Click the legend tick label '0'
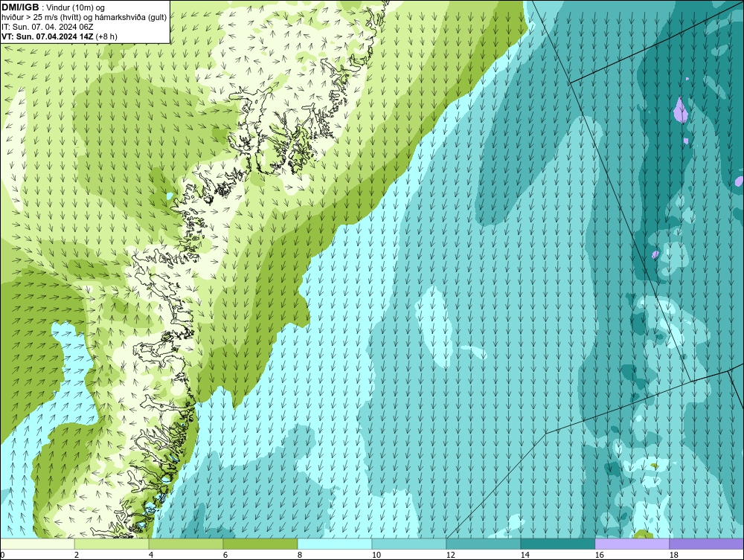The image size is (744, 560). (x=2, y=555)
